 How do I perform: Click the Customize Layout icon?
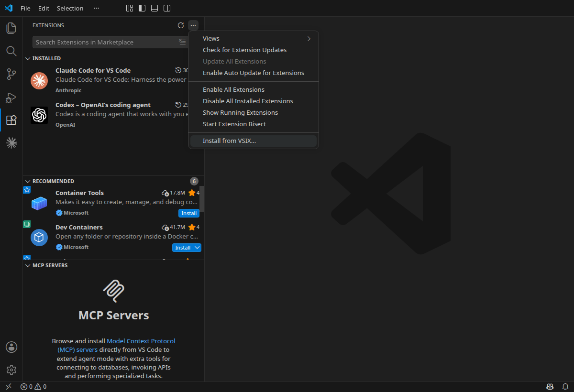point(130,8)
